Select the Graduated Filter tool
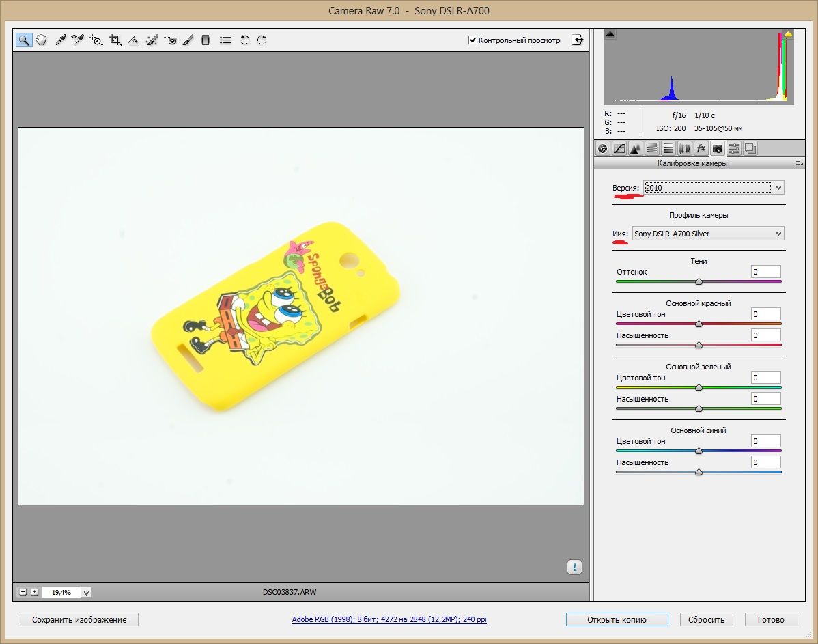Viewport: 818px width, 644px height. [x=206, y=40]
